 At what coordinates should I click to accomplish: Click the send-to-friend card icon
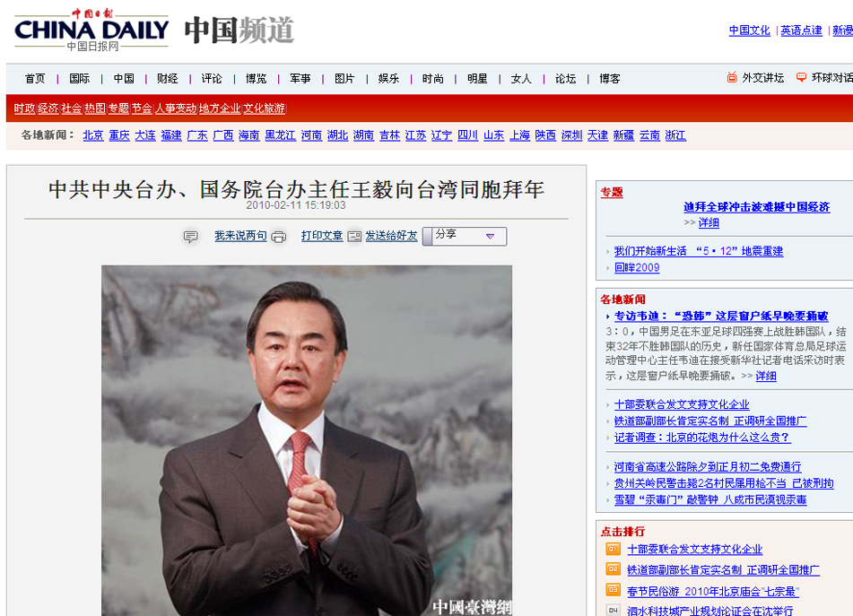pos(354,237)
